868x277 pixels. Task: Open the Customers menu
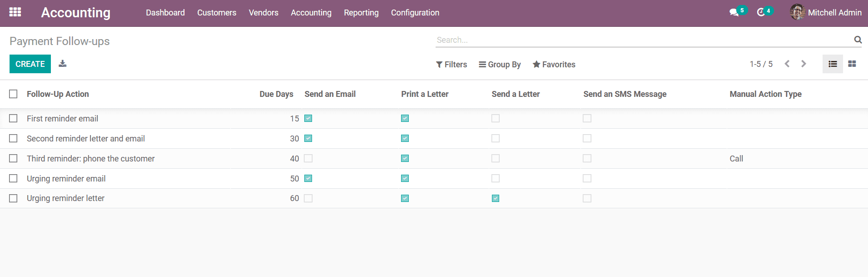click(217, 13)
